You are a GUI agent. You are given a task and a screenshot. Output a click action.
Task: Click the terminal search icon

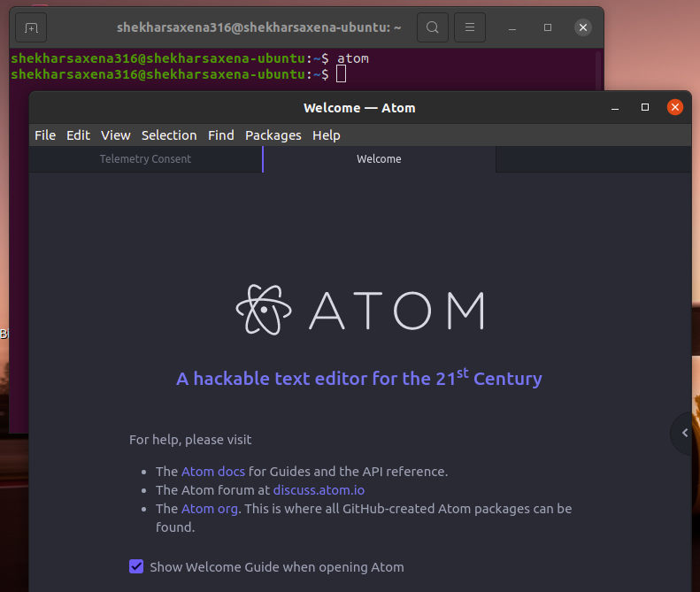[x=432, y=27]
